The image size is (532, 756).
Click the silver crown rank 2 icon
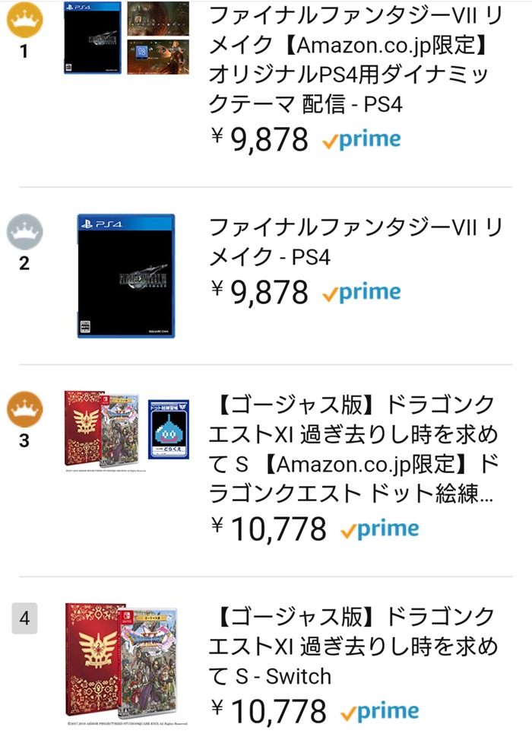[24, 231]
